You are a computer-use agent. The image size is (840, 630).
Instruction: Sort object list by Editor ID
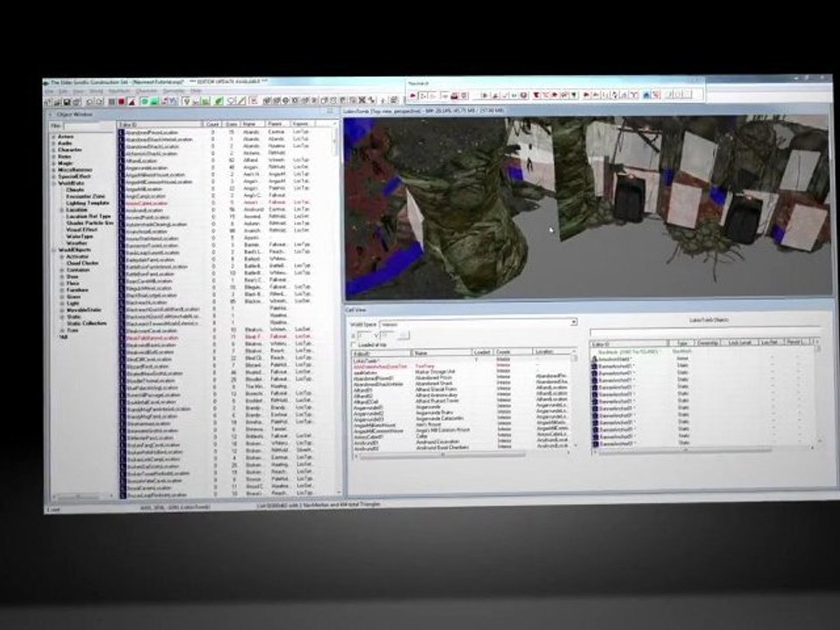[x=160, y=124]
